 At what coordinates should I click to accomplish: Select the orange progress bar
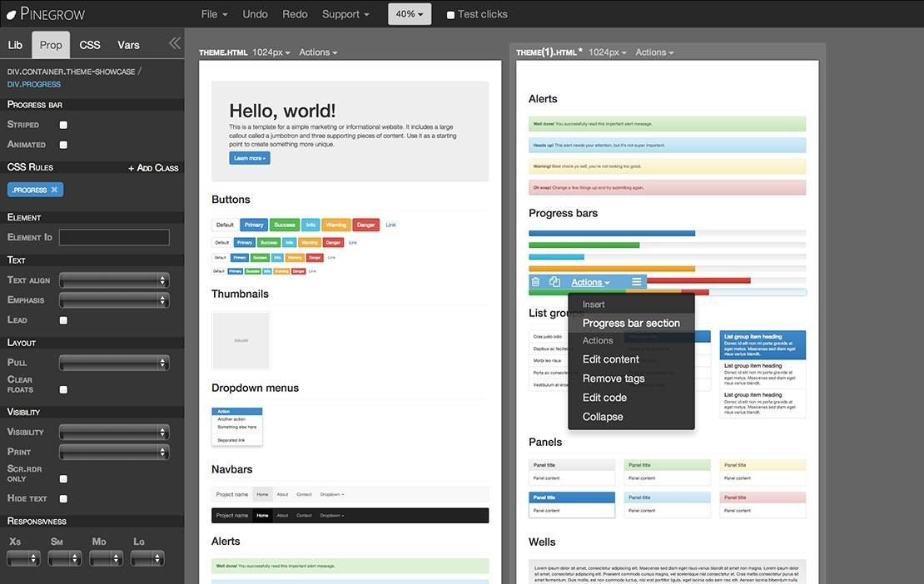click(612, 269)
